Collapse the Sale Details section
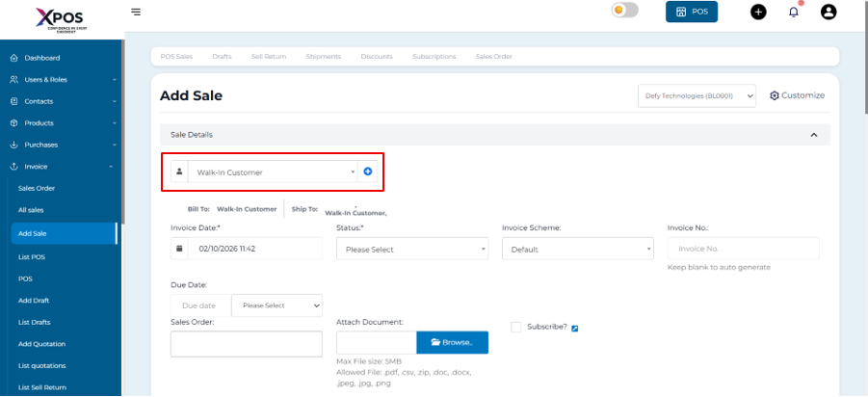 pos(814,135)
